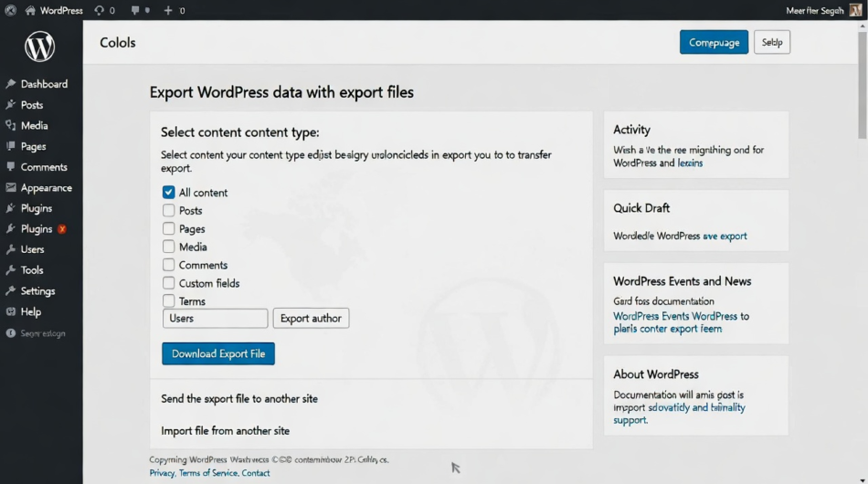Screen dimensions: 868x484
Task: Check the Custom fields checkbox
Action: (168, 283)
